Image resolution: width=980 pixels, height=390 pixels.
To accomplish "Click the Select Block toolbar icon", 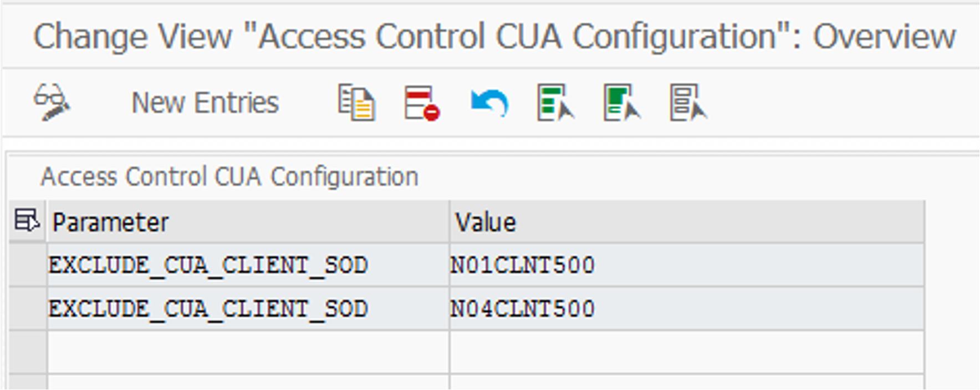I will point(622,102).
